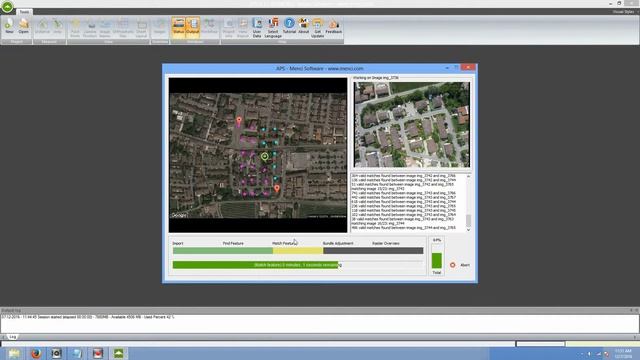Click the Select Language icon
The image size is (640, 360).
pos(273,28)
